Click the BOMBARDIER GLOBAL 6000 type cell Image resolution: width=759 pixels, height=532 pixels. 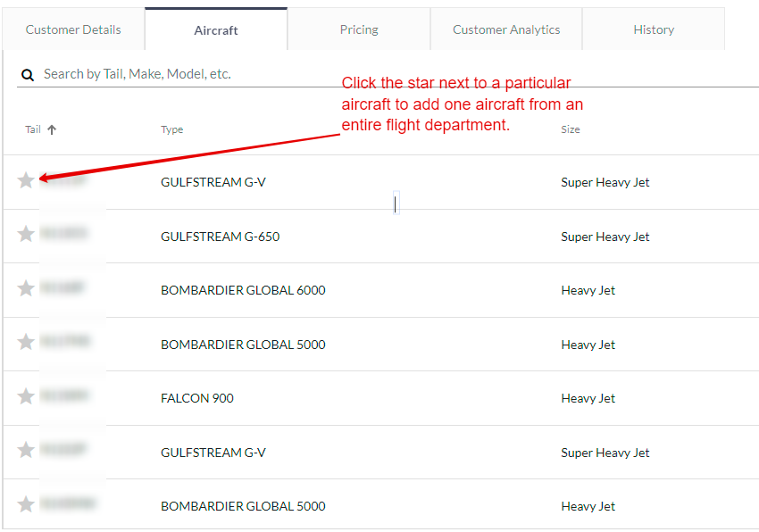pos(243,290)
